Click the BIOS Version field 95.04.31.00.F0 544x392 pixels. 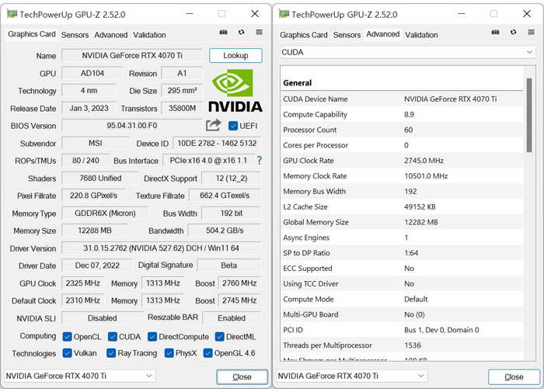(132, 126)
